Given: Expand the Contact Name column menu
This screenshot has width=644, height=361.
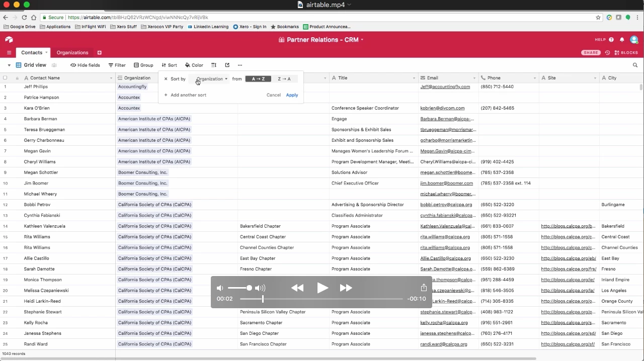Looking at the screenshot, I should pos(111,78).
